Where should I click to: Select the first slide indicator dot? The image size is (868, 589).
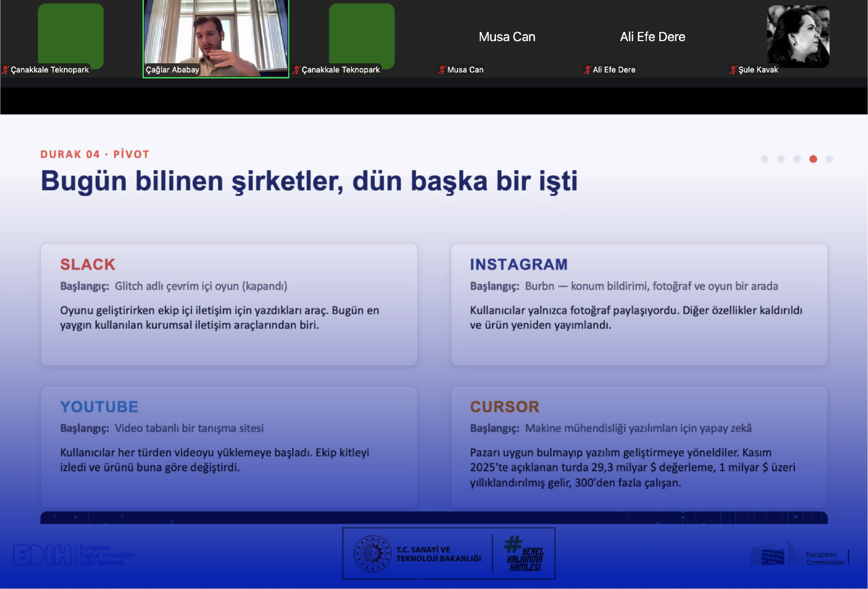764,159
